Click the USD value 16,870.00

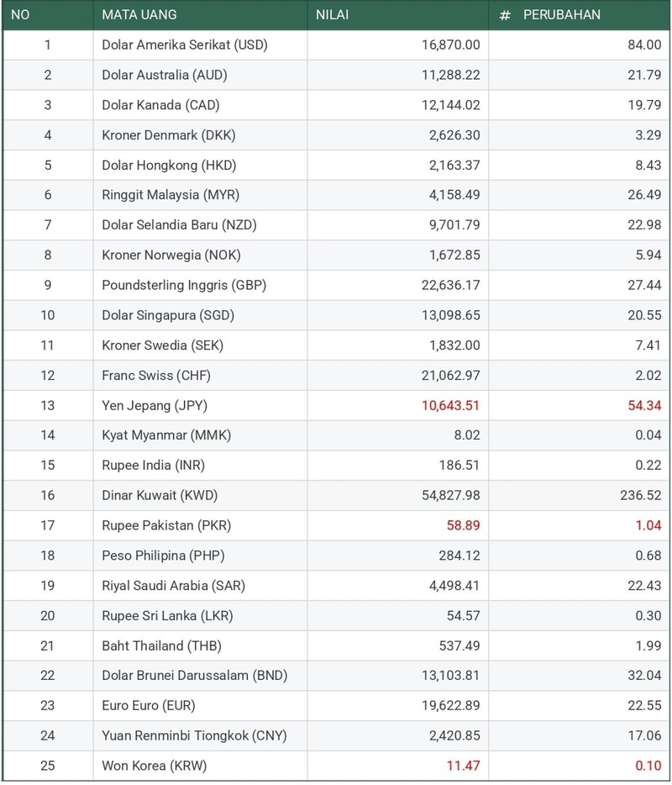[450, 45]
